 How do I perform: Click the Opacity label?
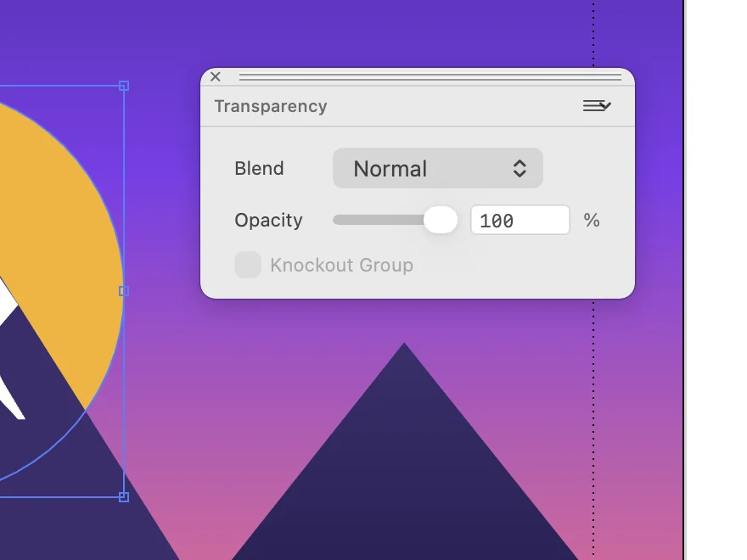tap(269, 221)
